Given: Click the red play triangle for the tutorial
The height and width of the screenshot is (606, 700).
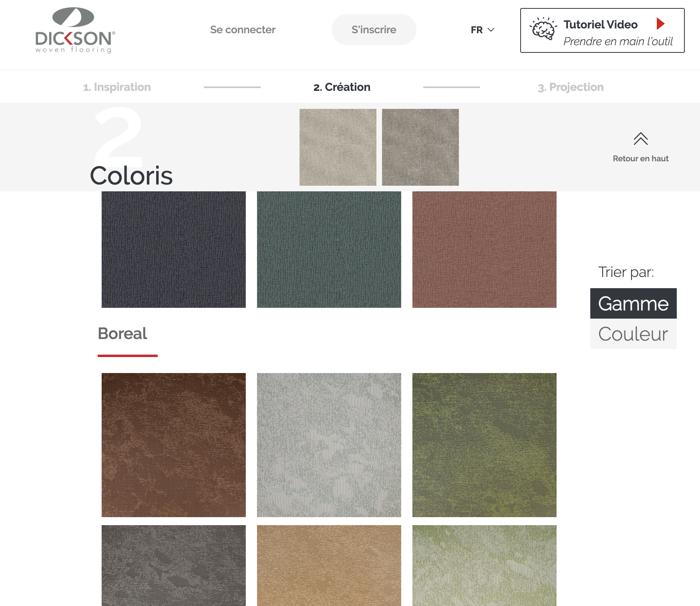Looking at the screenshot, I should coord(661,24).
